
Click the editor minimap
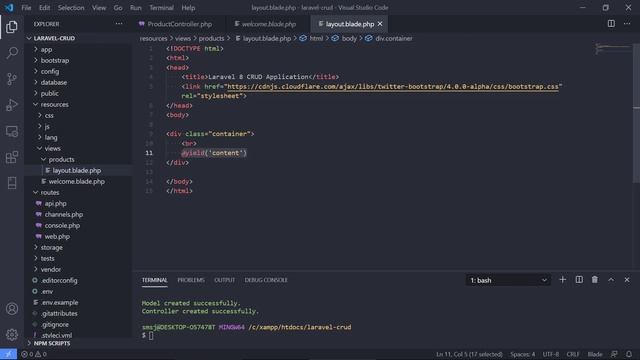coord(612,49)
